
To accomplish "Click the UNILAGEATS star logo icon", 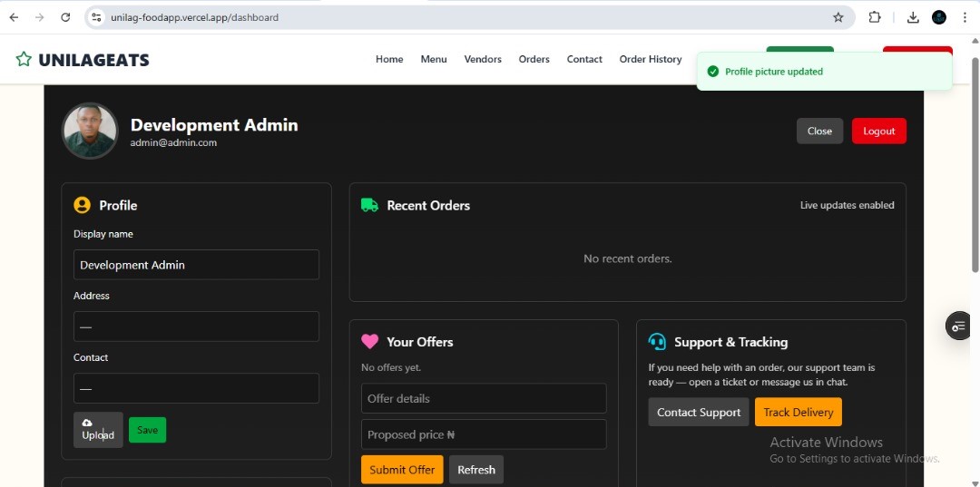I will pos(24,60).
